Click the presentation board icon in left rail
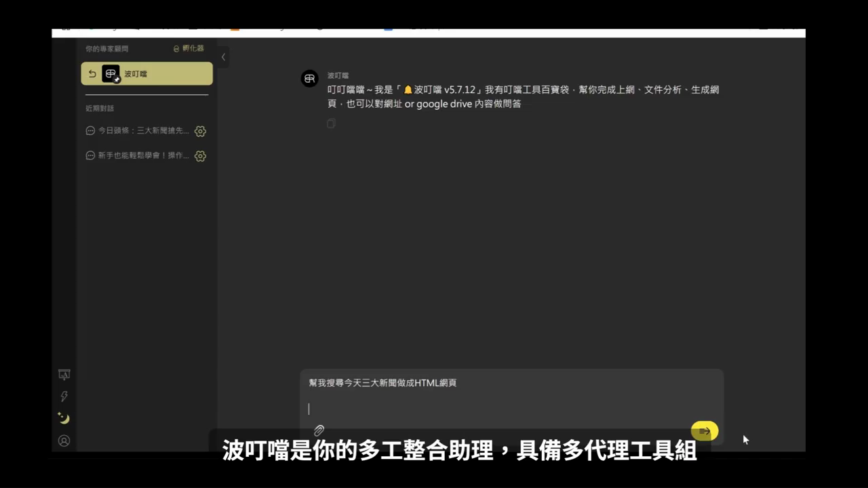 64,374
